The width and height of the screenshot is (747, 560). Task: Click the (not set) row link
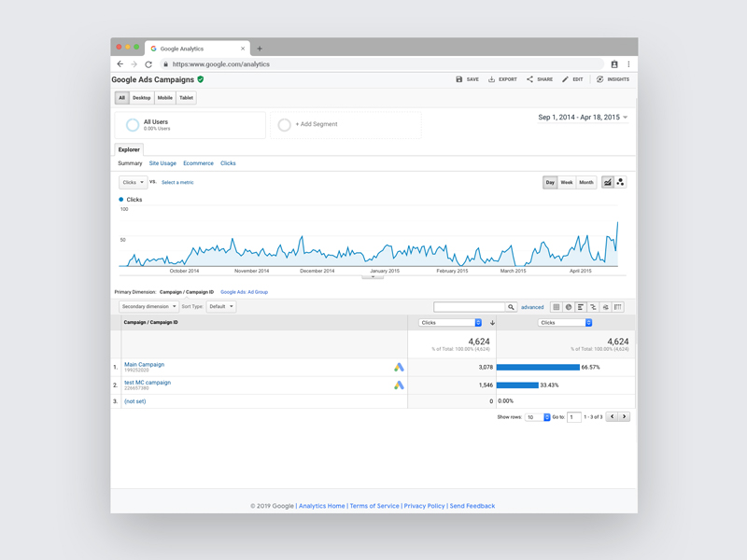(x=134, y=401)
